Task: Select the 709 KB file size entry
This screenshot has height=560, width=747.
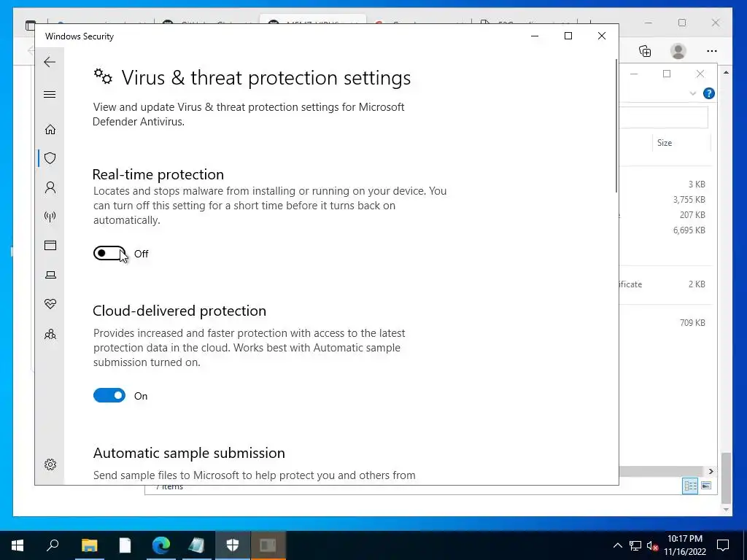Action: click(x=692, y=323)
